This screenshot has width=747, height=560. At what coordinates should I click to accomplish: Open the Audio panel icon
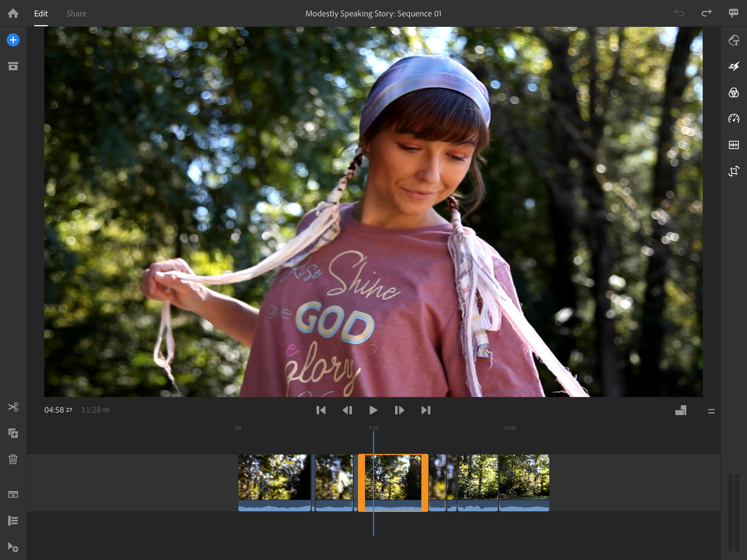pyautogui.click(x=734, y=145)
